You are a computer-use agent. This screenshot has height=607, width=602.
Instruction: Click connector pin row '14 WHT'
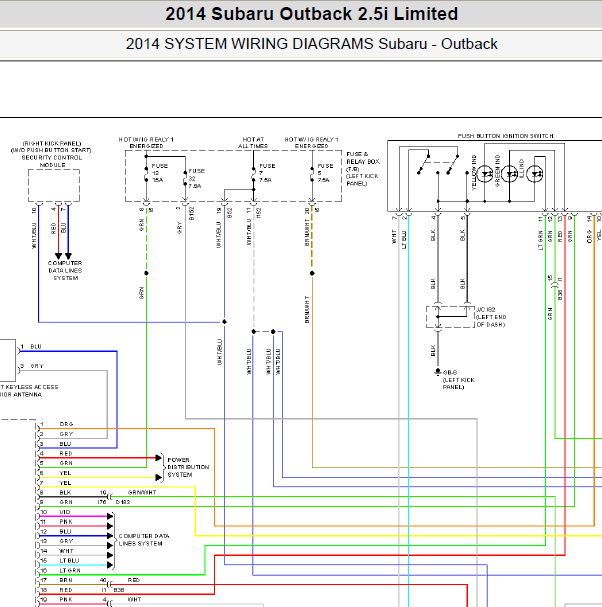[x=57, y=551]
